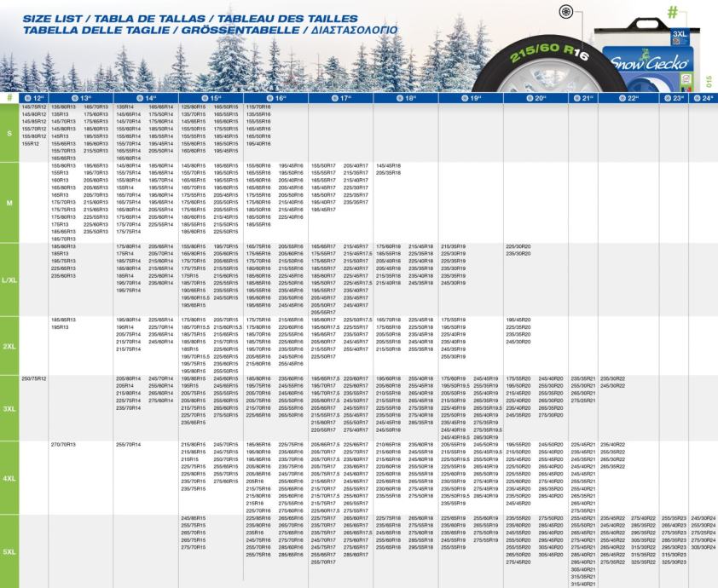The width and height of the screenshot is (718, 588).
Task: Click tire size 235R16 in 5XL row
Action: 255,533
